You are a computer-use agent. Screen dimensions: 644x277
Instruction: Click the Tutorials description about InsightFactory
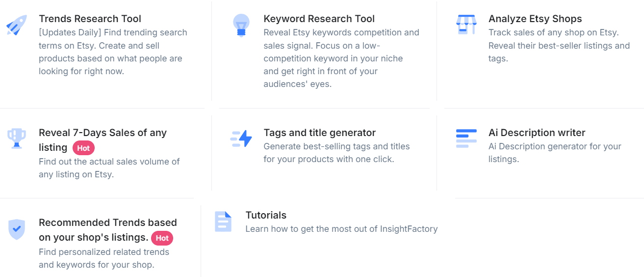pos(341,229)
